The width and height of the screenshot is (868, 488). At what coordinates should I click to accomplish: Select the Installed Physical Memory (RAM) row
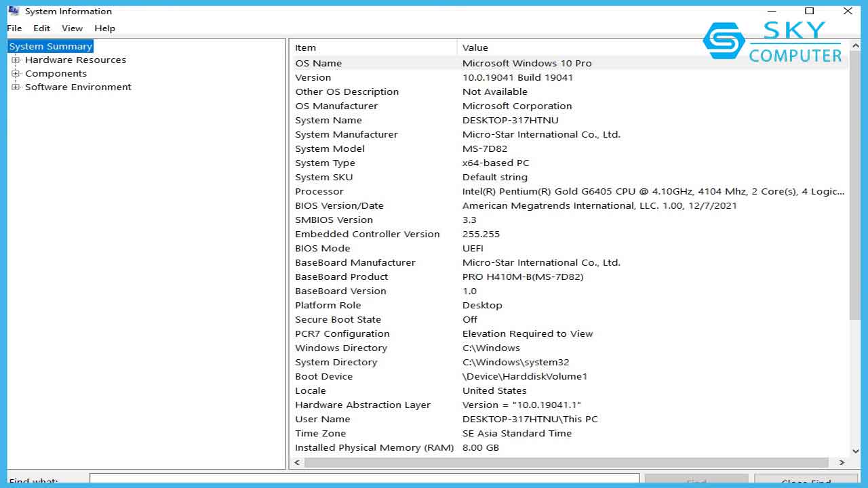click(x=570, y=447)
